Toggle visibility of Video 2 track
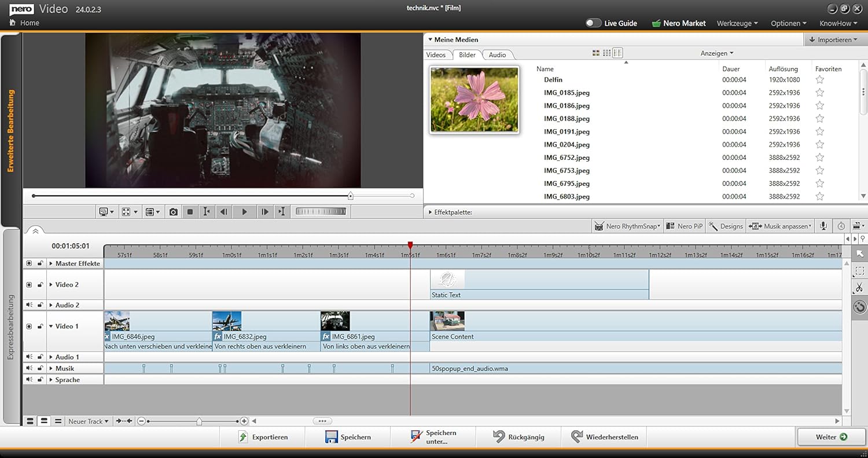This screenshot has height=458, width=868. 29,285
